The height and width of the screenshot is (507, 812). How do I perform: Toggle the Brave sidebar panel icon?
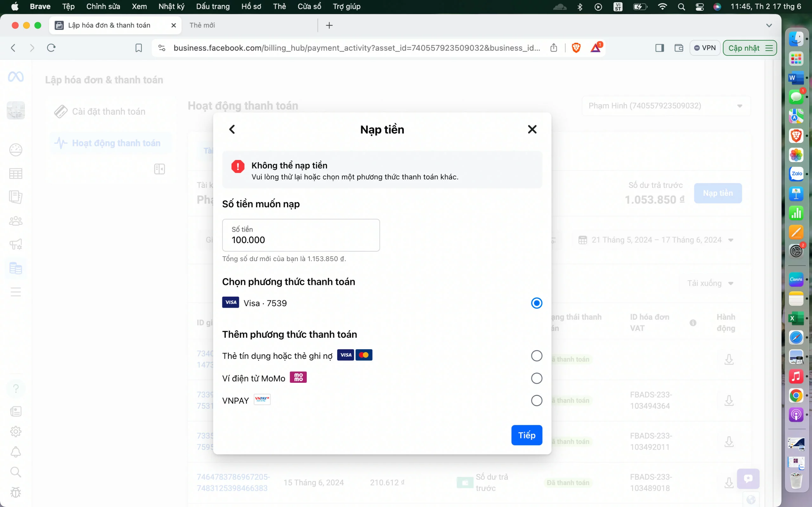(659, 48)
